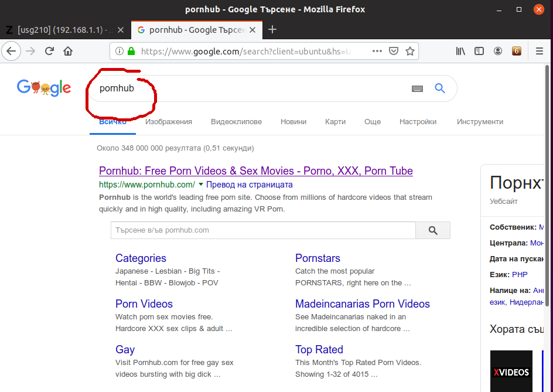Viewport: 553px width, 392px height.
Task: Open the Карти tab
Action: pos(336,122)
